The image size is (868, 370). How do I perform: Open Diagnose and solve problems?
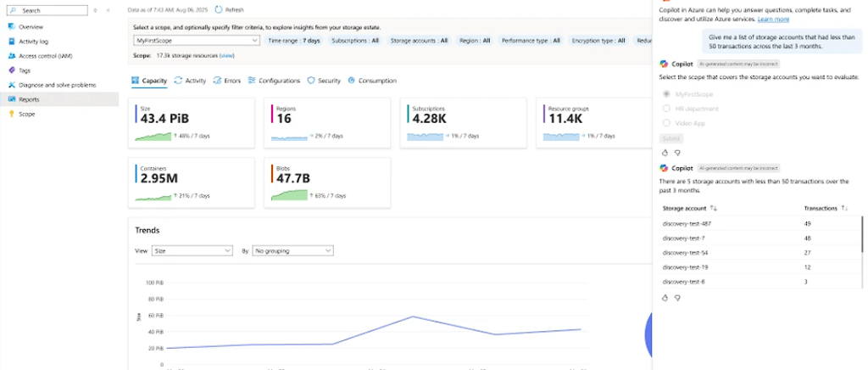(59, 85)
